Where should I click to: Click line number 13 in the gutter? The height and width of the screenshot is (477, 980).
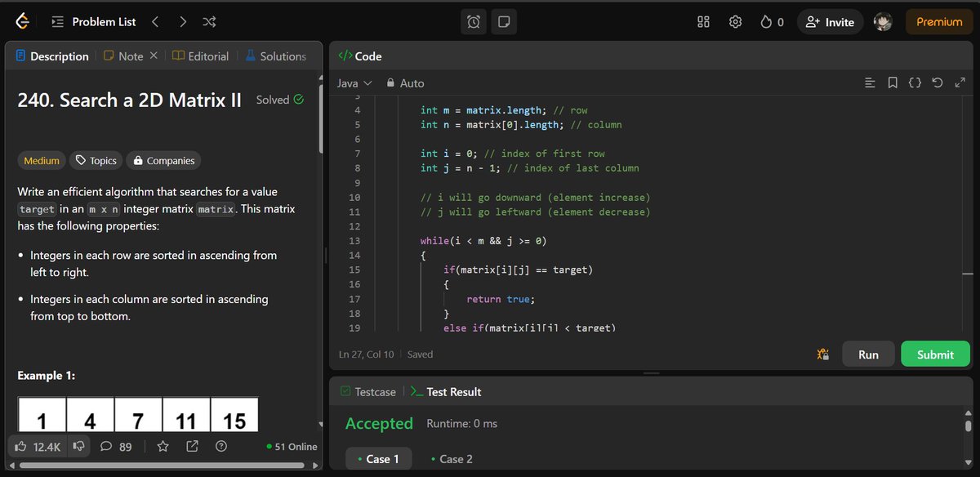coord(354,241)
